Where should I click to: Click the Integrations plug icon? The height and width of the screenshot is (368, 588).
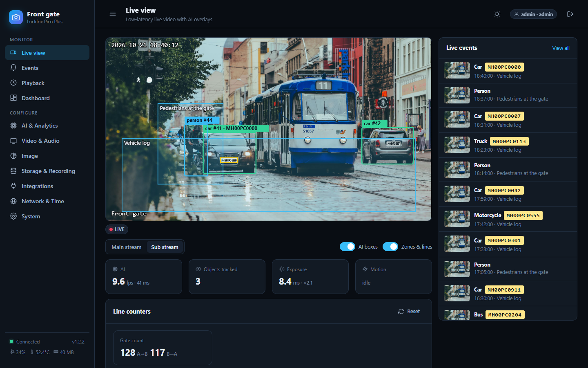click(x=13, y=186)
